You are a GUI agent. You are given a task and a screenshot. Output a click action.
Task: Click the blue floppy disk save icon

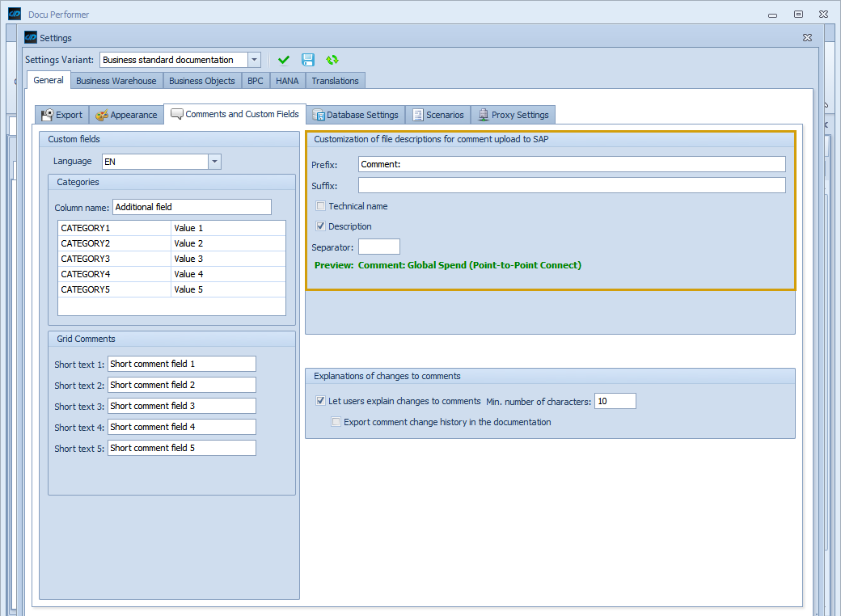pos(308,60)
